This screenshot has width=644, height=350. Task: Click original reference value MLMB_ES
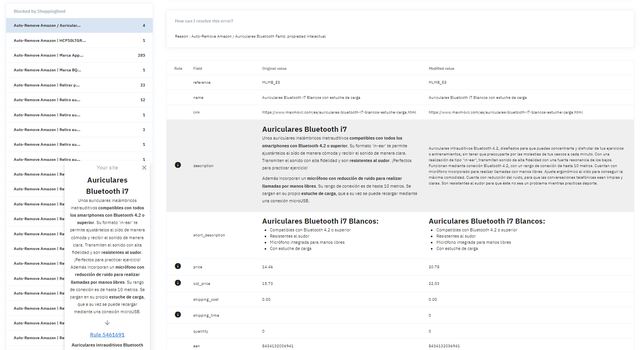[271, 83]
